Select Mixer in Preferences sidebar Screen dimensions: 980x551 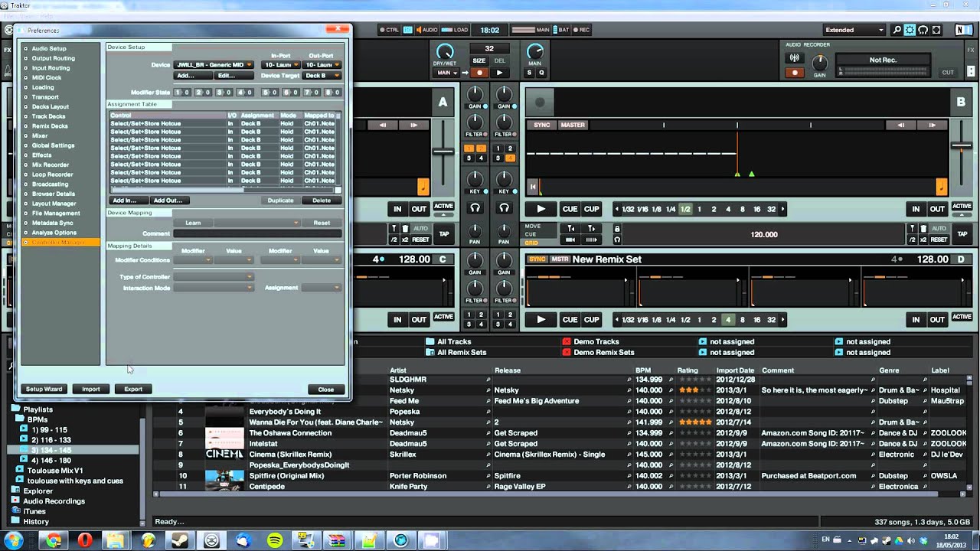tap(39, 135)
